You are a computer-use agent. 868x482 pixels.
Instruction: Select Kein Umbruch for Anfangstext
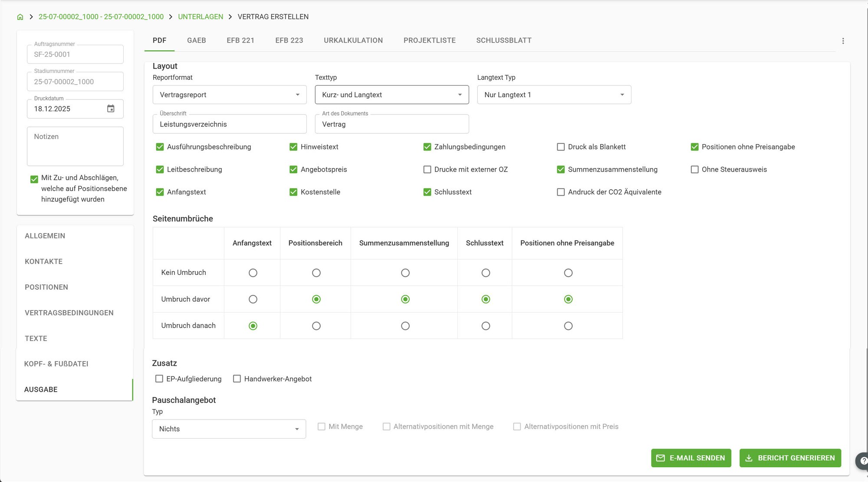(x=253, y=273)
